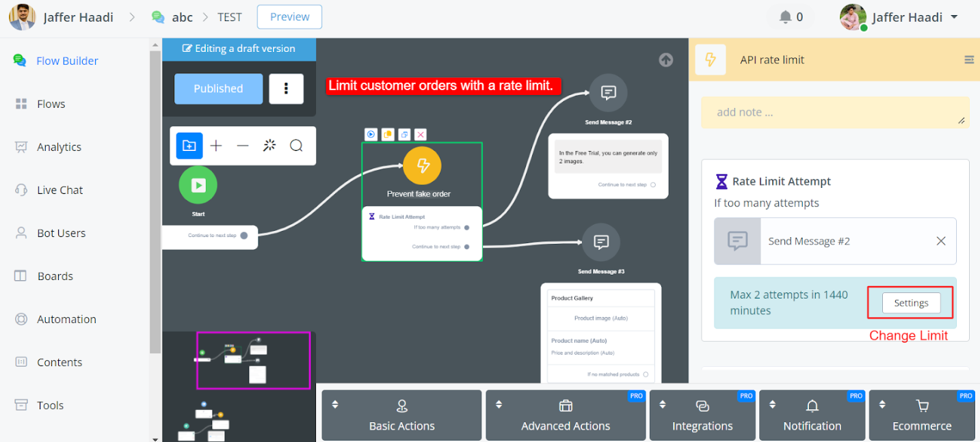980x442 pixels.
Task: Open canvas search with the magnifier icon
Action: click(x=296, y=146)
